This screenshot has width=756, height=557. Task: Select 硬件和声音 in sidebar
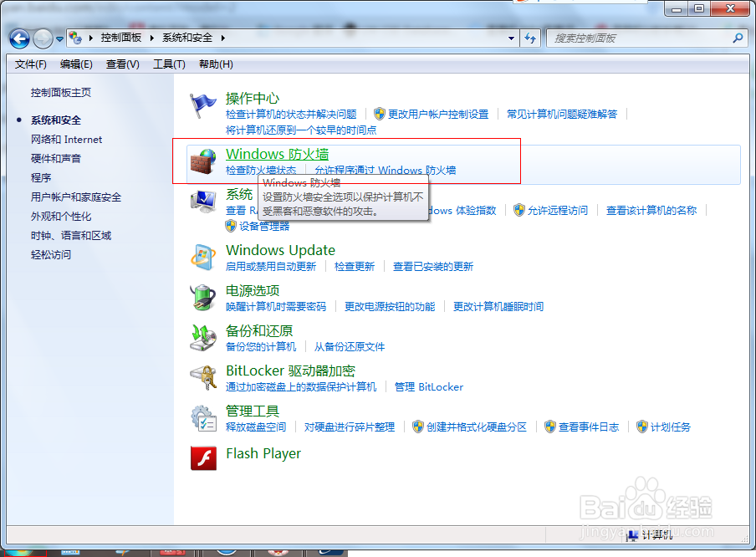tap(56, 159)
